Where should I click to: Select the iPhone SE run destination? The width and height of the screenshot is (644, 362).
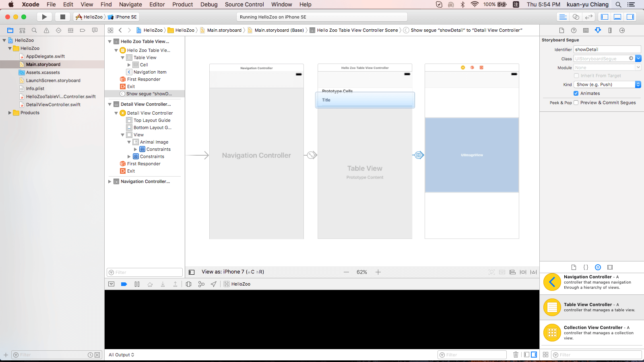pyautogui.click(x=122, y=17)
